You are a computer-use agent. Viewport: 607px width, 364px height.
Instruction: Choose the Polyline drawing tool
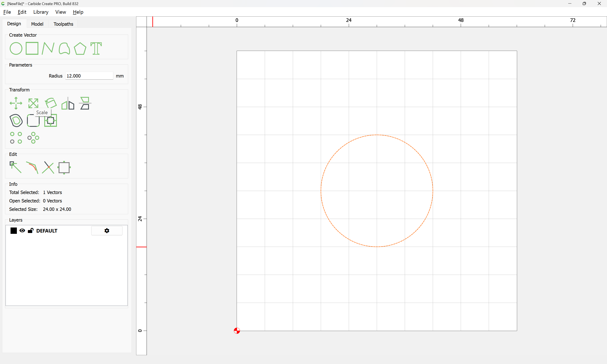[x=48, y=48]
